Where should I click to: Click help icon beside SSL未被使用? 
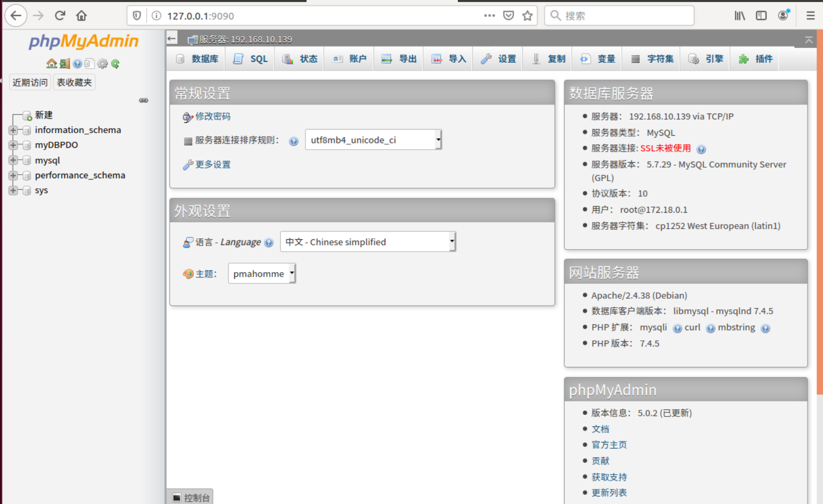(701, 149)
